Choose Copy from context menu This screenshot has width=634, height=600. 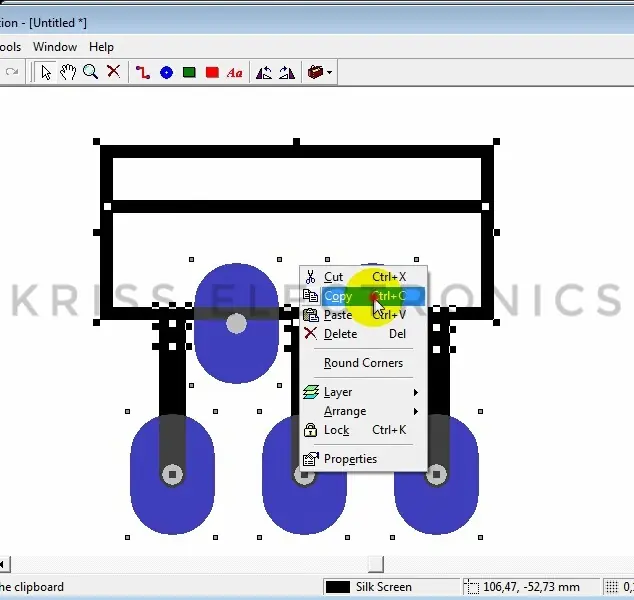(x=363, y=296)
